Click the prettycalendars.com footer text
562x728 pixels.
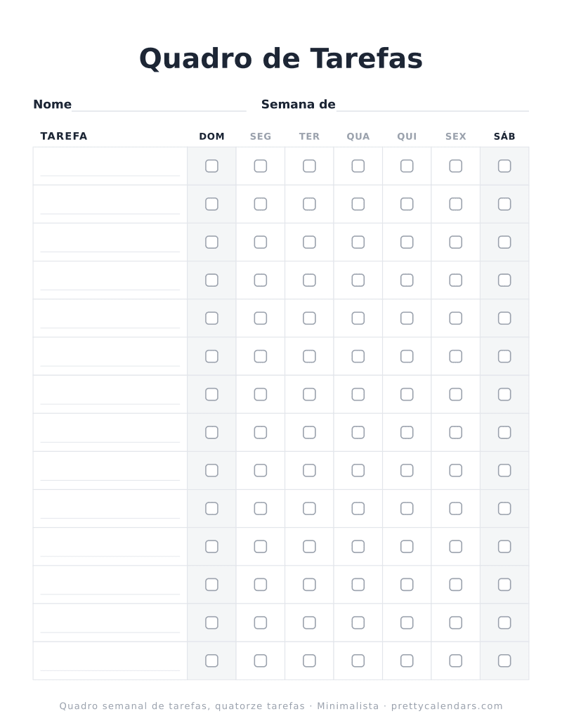tap(447, 706)
